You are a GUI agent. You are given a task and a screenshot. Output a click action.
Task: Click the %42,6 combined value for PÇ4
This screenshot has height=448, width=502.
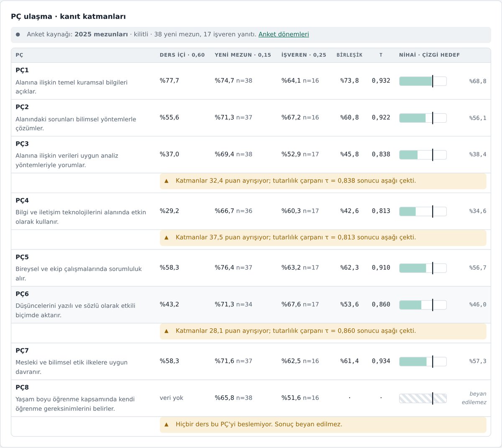coord(350,211)
